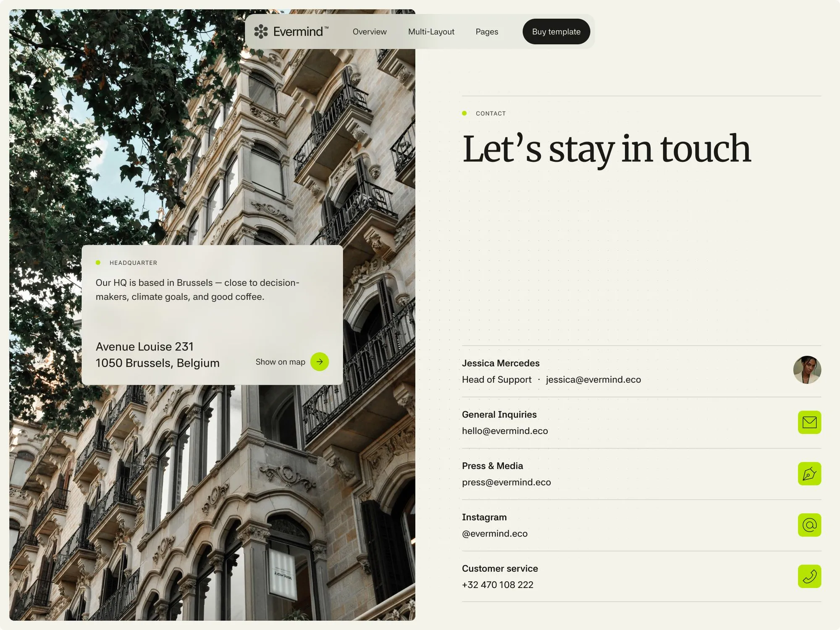
Task: Click the green at-sign Instagram icon
Action: point(809,525)
